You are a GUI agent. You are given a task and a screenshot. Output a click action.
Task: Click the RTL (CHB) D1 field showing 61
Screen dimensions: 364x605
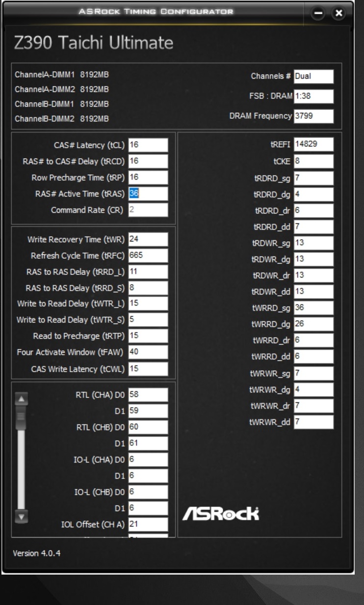pos(148,443)
